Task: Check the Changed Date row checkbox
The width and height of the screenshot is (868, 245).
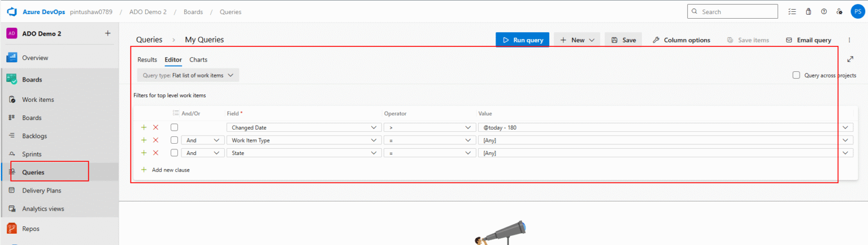Action: 174,127
